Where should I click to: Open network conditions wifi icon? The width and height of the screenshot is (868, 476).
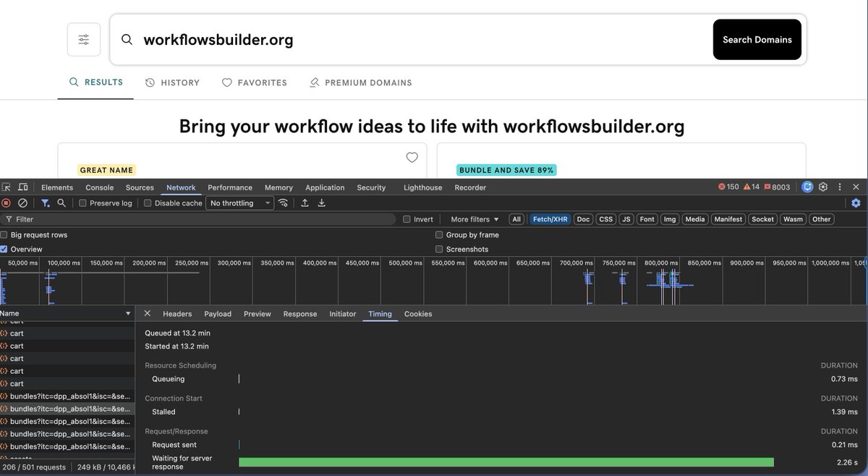[x=284, y=203]
